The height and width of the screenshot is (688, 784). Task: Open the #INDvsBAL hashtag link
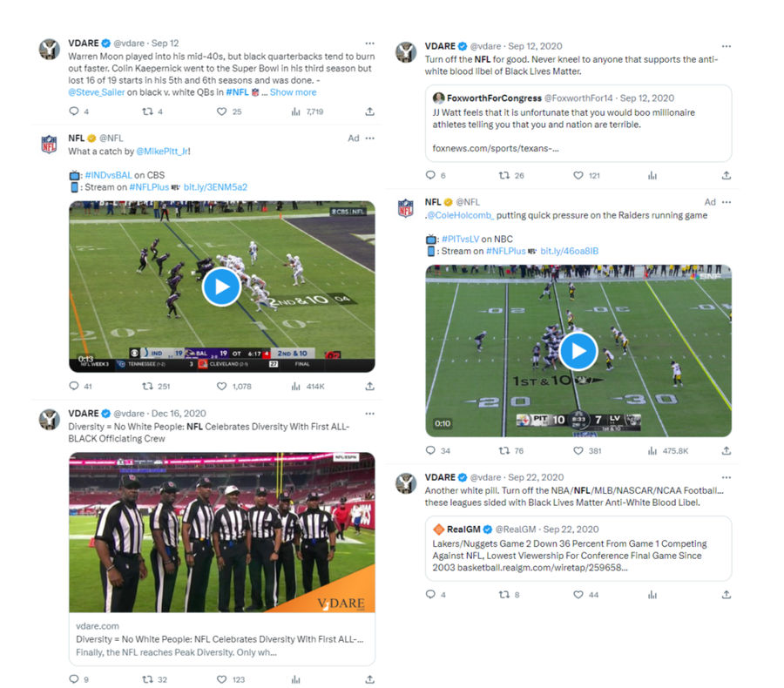pos(109,175)
